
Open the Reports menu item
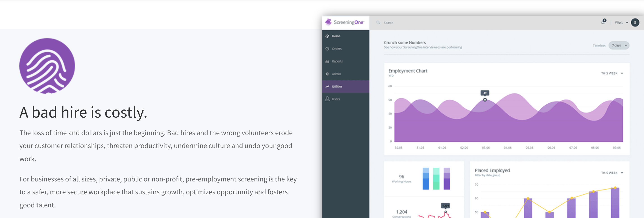pyautogui.click(x=345, y=61)
